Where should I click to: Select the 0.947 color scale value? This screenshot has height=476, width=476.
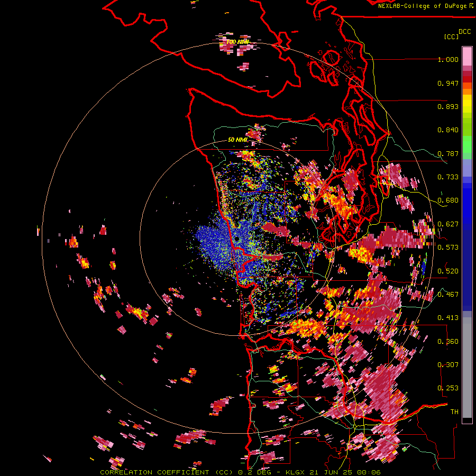tap(448, 83)
